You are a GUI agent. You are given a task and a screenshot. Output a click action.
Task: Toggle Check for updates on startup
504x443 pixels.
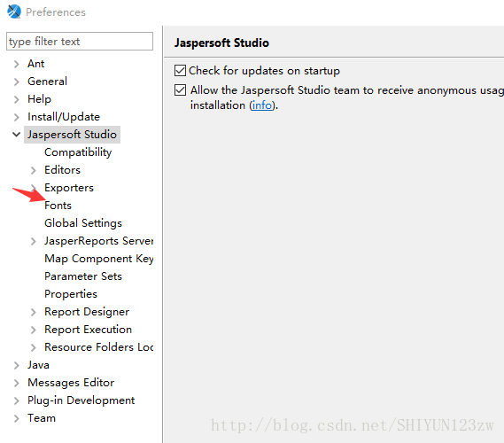coord(180,70)
